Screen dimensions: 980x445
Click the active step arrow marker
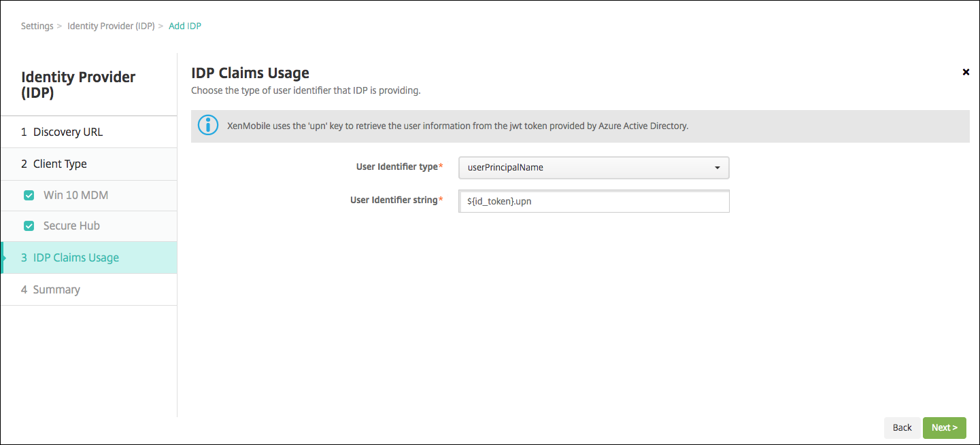[x=4, y=257]
